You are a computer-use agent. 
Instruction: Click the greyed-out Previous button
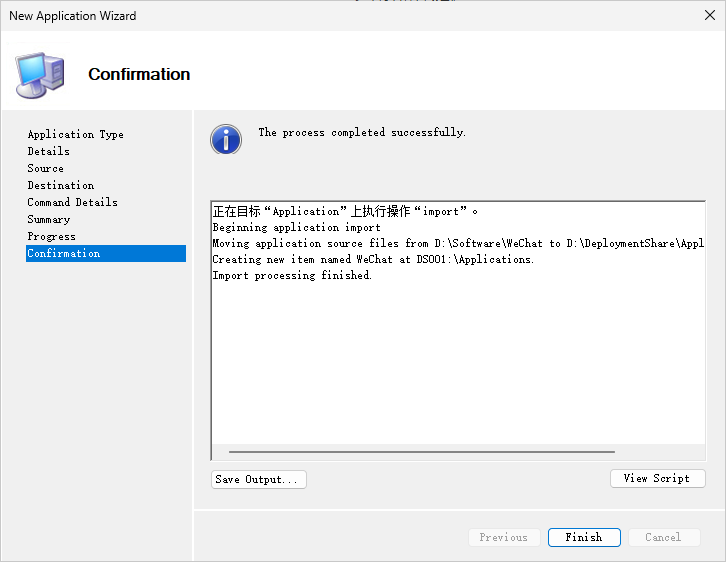(504, 537)
